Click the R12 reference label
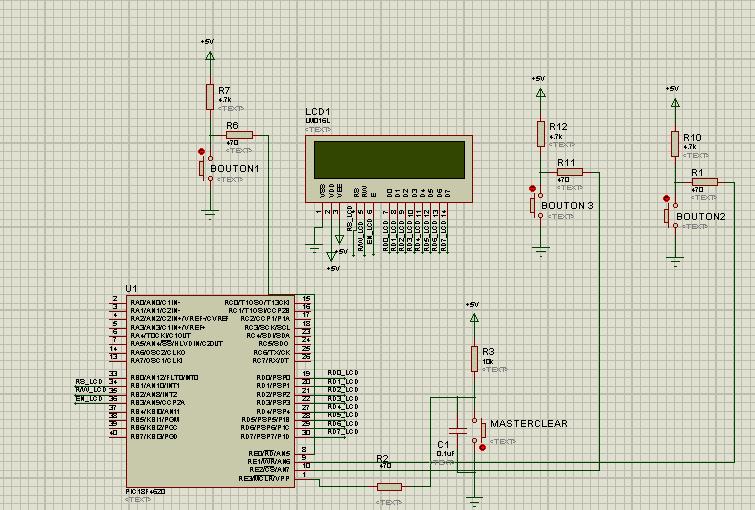This screenshot has height=510, width=755. (558, 127)
